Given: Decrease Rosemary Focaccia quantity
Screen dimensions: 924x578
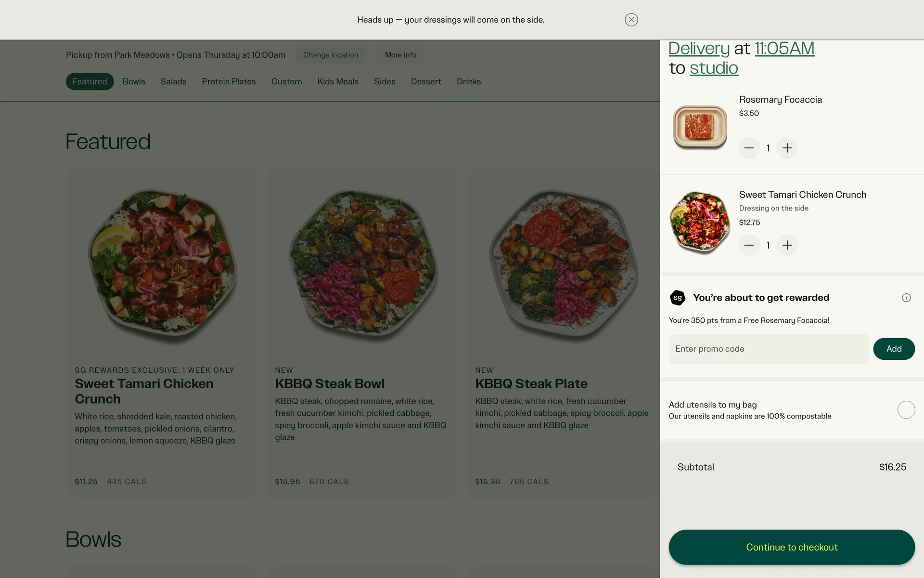Looking at the screenshot, I should coord(749,148).
